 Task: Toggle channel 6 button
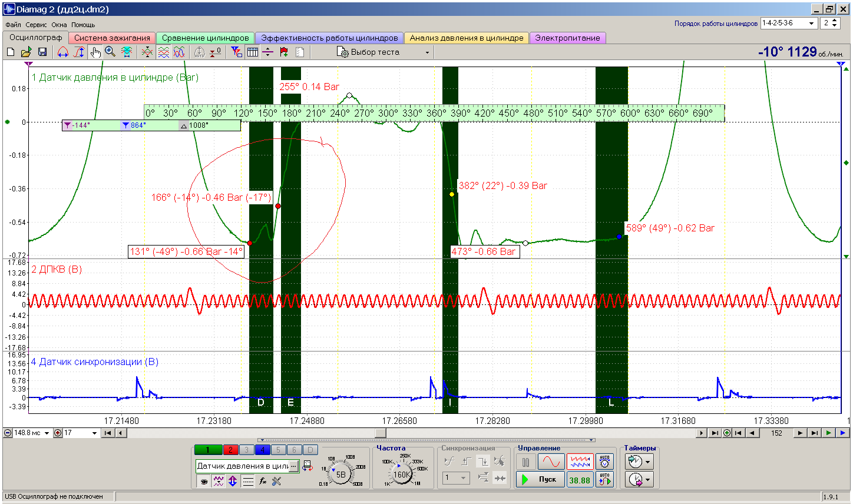tap(294, 450)
